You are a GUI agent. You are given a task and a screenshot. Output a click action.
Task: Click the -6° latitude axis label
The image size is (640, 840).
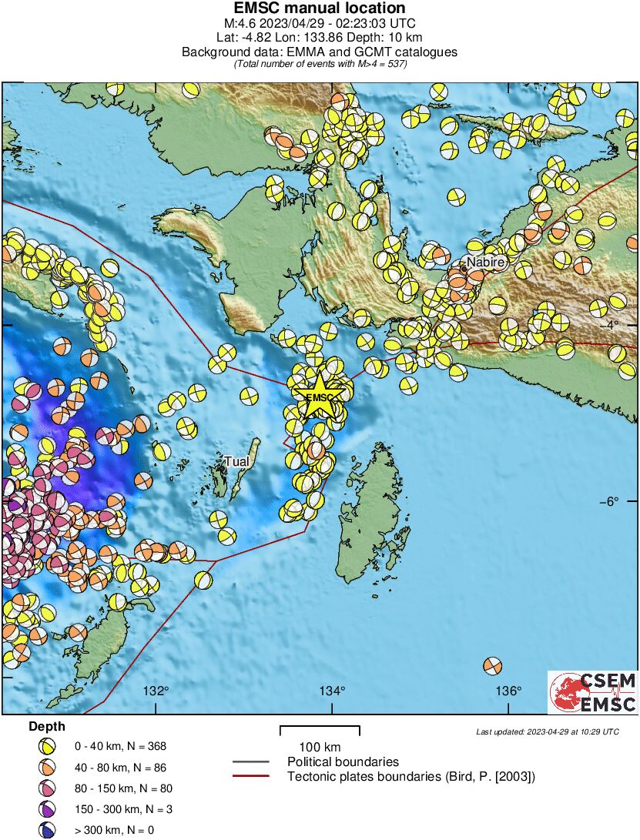[x=609, y=501]
